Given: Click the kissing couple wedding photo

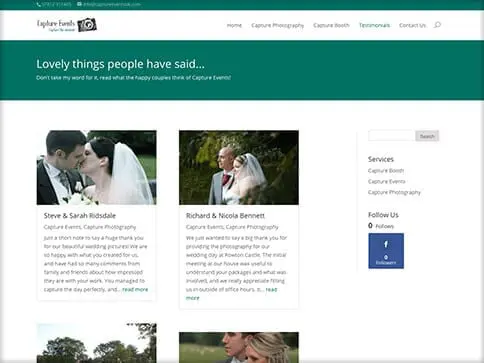Looking at the screenshot, I should [x=96, y=167].
